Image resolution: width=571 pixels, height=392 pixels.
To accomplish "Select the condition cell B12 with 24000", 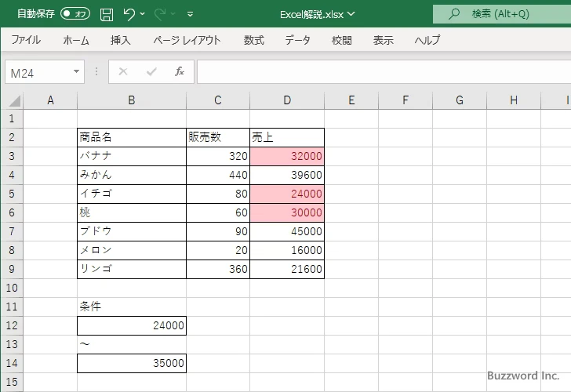I will click(x=132, y=325).
